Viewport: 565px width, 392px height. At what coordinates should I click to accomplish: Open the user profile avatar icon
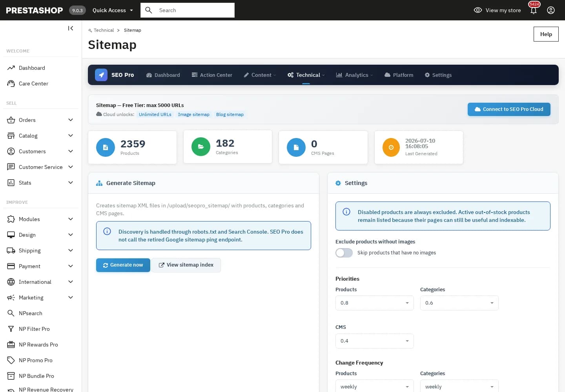tap(551, 10)
